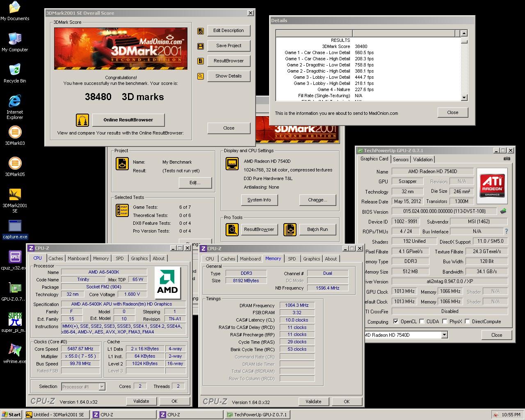Open My Documents desktop icon

(x=15, y=11)
